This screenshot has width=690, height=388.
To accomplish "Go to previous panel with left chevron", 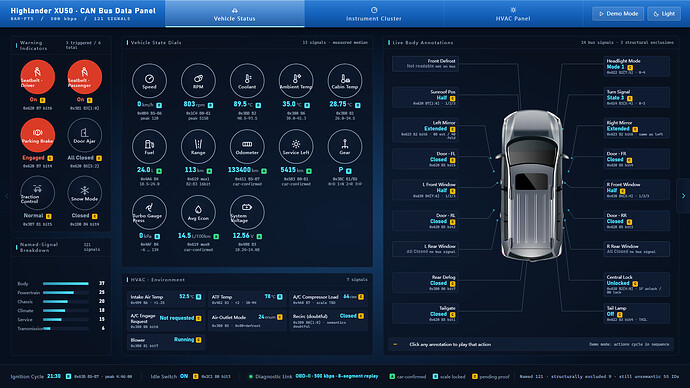I will tap(6, 196).
